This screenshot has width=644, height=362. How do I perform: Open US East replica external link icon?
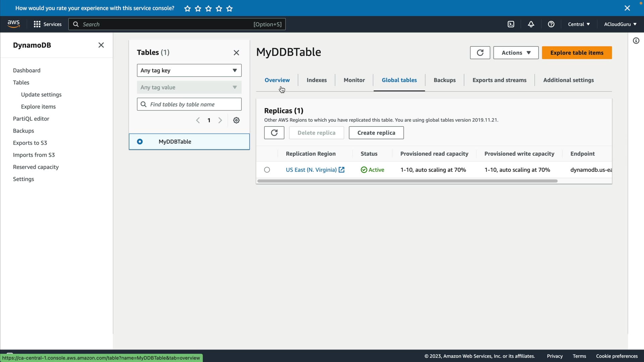tap(341, 170)
